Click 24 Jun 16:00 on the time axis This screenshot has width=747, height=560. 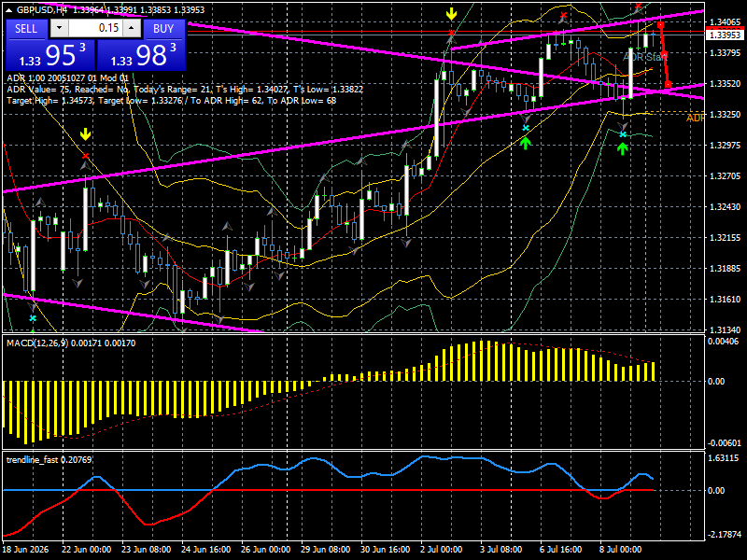coord(205,550)
